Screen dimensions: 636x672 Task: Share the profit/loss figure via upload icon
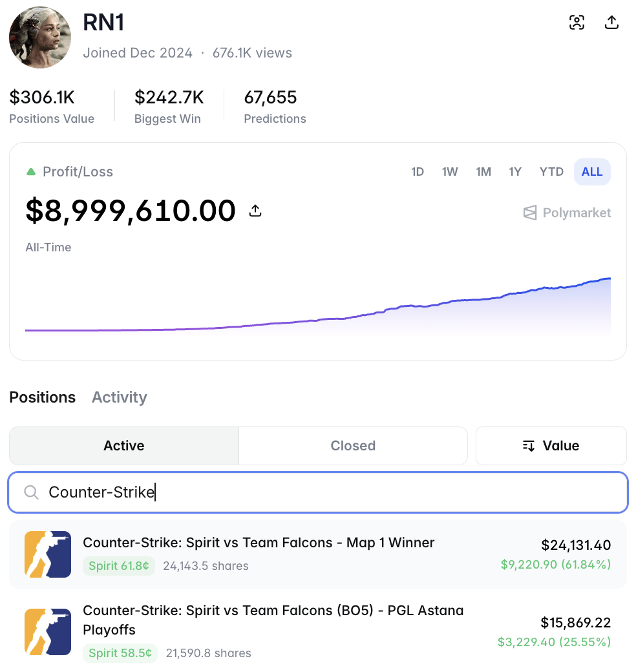tap(255, 211)
